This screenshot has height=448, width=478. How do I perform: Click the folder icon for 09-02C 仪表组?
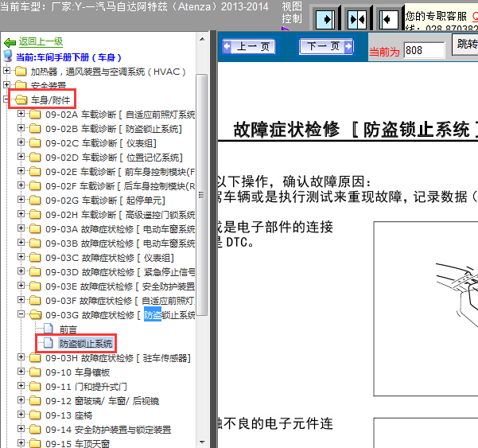click(x=35, y=142)
